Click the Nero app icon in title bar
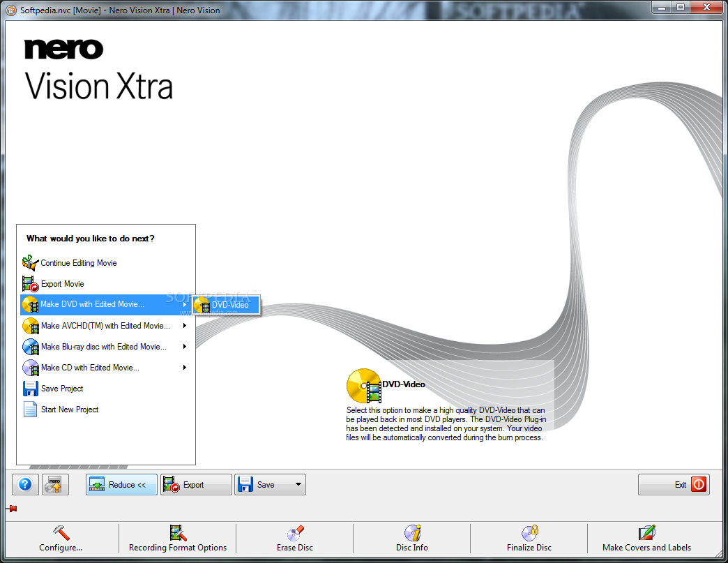Screen dimensions: 728x563 point(11,10)
